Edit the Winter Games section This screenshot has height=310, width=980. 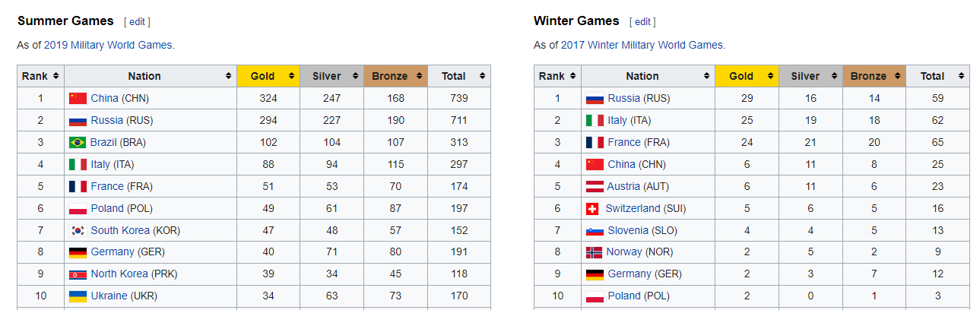(x=642, y=22)
